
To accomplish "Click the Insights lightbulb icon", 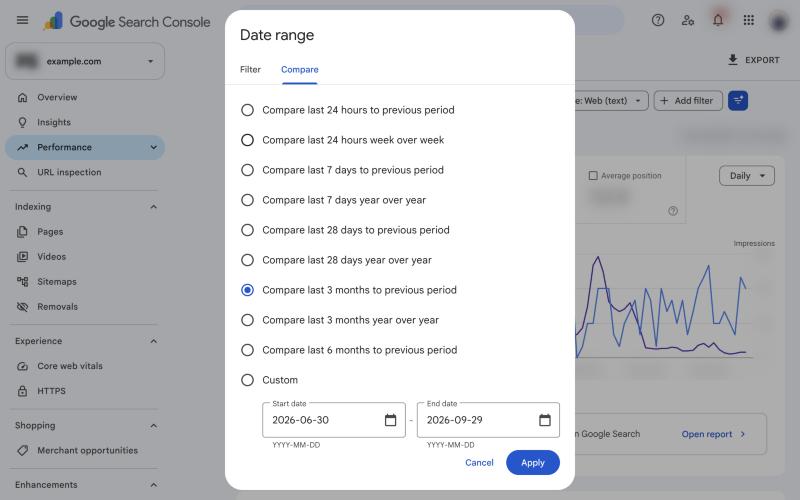I will [22, 122].
